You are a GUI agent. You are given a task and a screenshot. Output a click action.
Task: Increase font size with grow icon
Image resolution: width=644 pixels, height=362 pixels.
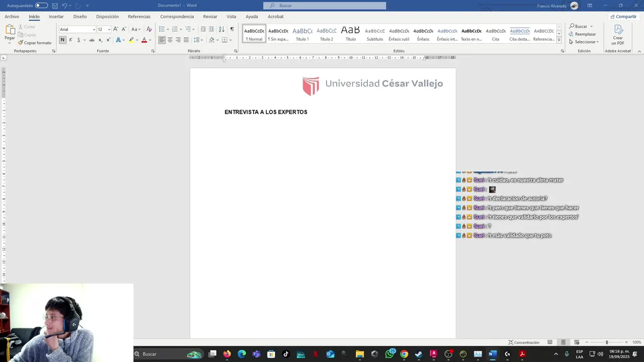coord(116,29)
